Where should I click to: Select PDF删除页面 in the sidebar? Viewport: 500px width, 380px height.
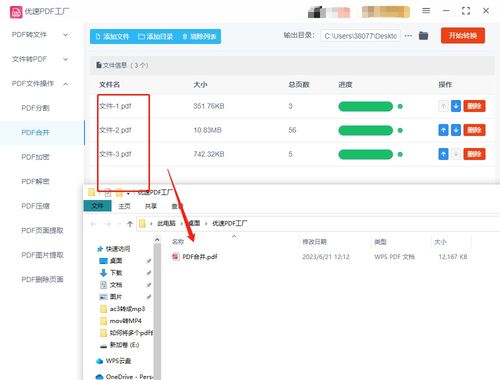[42, 279]
